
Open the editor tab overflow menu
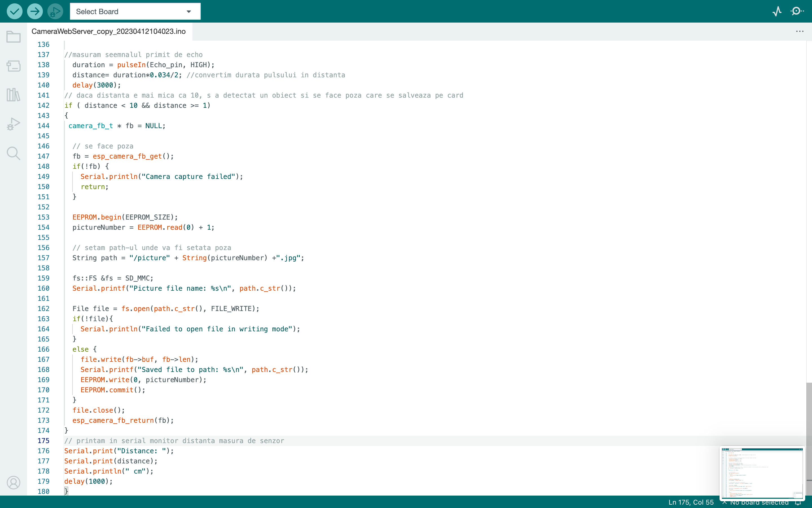pos(800,31)
